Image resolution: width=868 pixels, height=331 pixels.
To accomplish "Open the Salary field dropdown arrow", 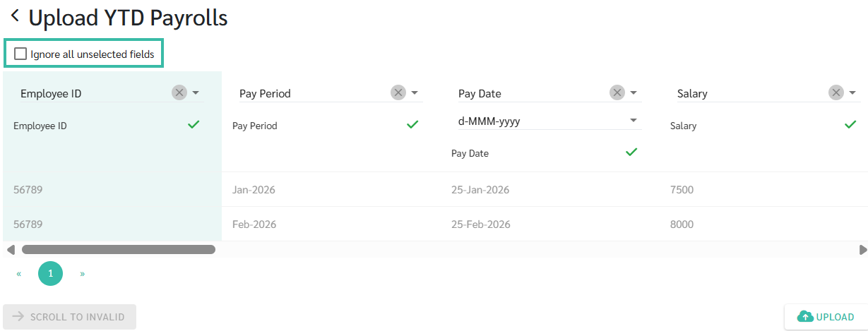I will (852, 92).
